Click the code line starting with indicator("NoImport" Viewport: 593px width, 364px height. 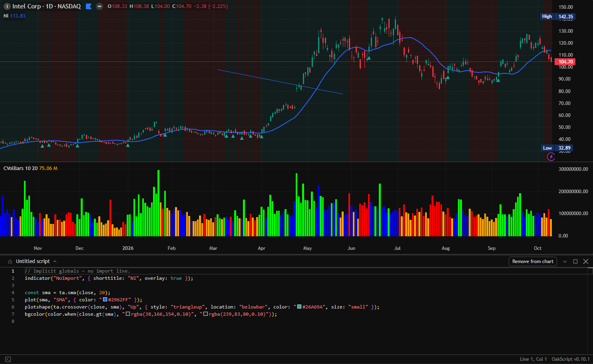109,278
